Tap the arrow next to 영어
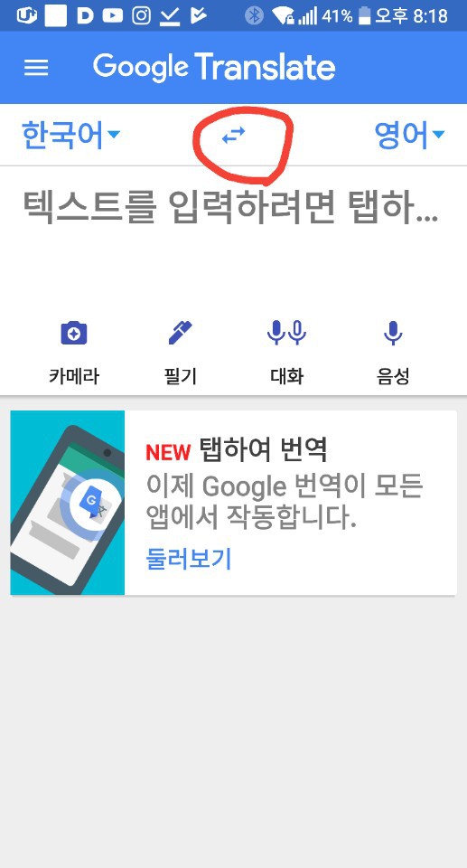The image size is (467, 868). [438, 135]
